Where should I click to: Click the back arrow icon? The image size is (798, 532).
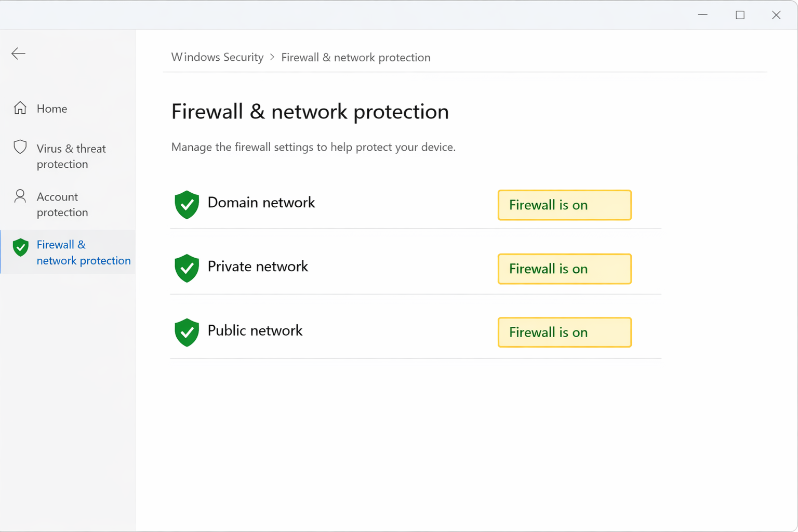point(18,54)
